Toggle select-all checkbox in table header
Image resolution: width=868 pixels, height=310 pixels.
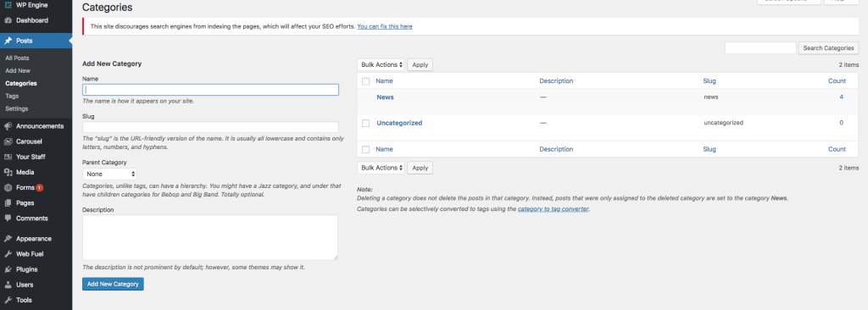pyautogui.click(x=366, y=81)
